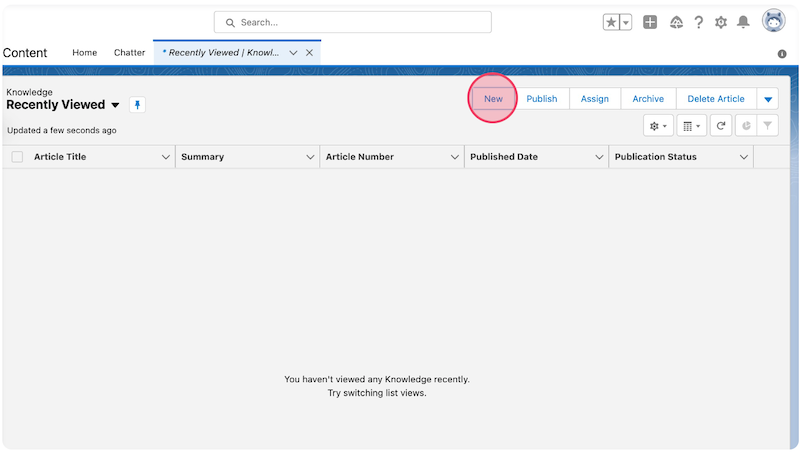Image resolution: width=800 pixels, height=453 pixels.
Task: Click the Publish button
Action: coord(542,99)
